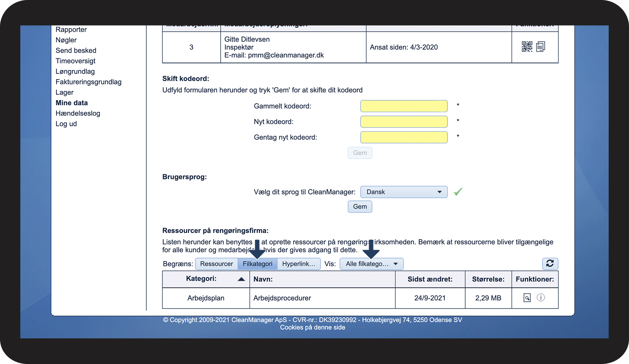The width and height of the screenshot is (629, 364).
Task: Open Hændelseslog from the sidebar
Action: 78,113
